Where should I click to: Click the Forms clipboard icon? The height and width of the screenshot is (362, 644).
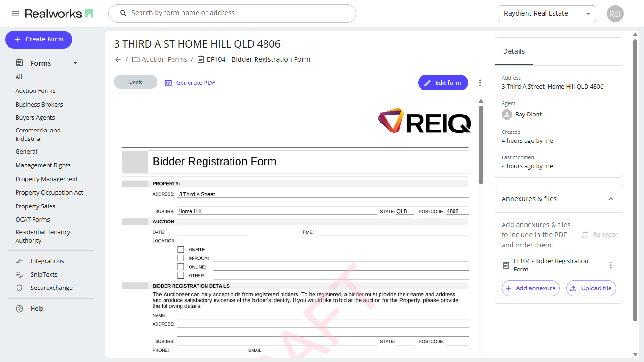pyautogui.click(x=19, y=63)
